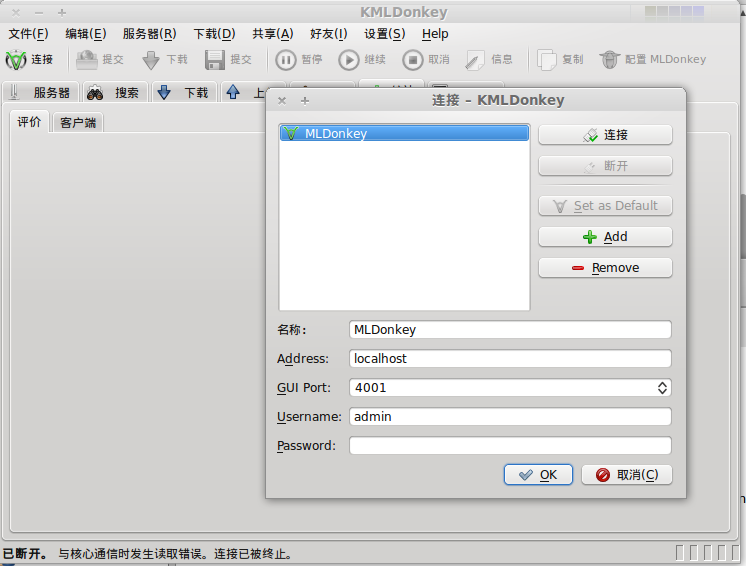Click the plus button in the dialog title bar
This screenshot has height=566, width=746.
click(305, 101)
